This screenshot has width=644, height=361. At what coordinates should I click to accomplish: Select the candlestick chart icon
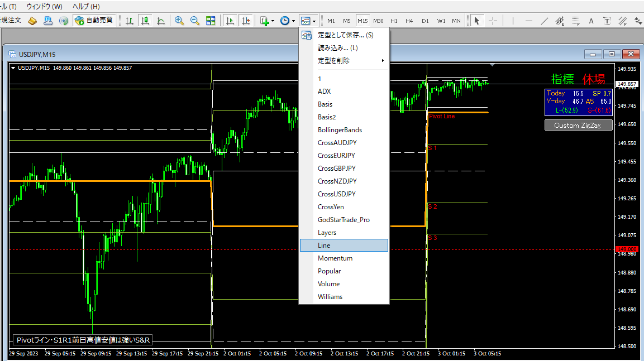click(x=145, y=21)
